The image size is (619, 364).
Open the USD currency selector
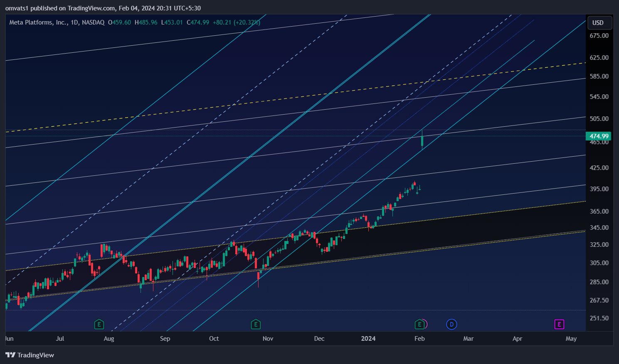599,23
